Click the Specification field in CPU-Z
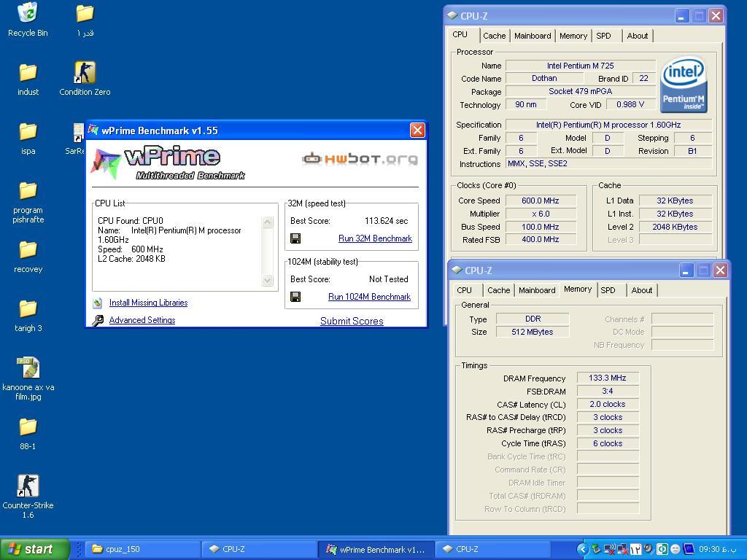 [608, 124]
